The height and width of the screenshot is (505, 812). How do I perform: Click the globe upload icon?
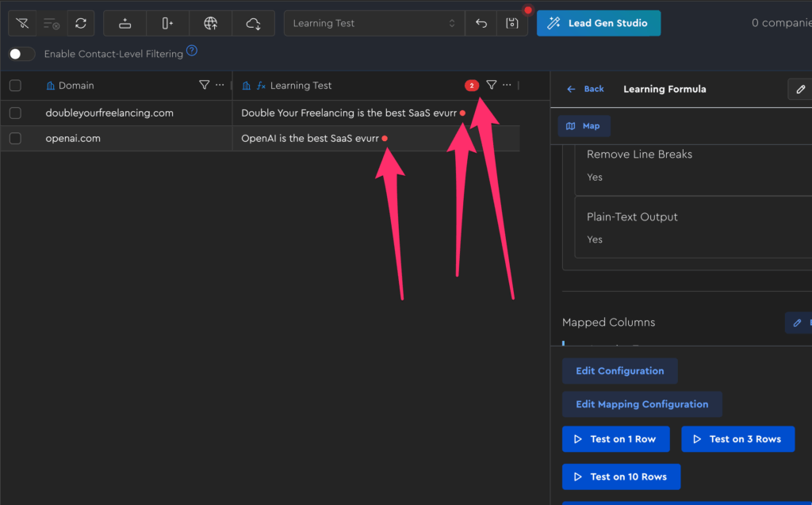click(x=210, y=24)
